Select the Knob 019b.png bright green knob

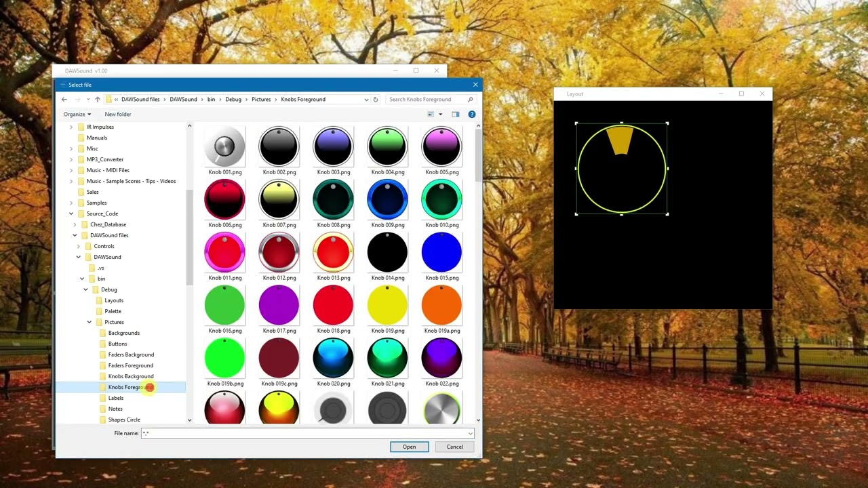point(224,358)
